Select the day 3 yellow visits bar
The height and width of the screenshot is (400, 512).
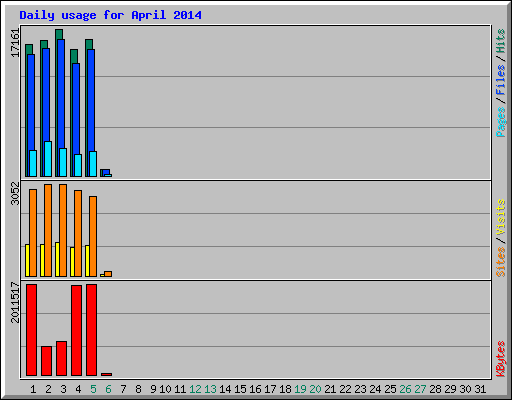(x=57, y=259)
